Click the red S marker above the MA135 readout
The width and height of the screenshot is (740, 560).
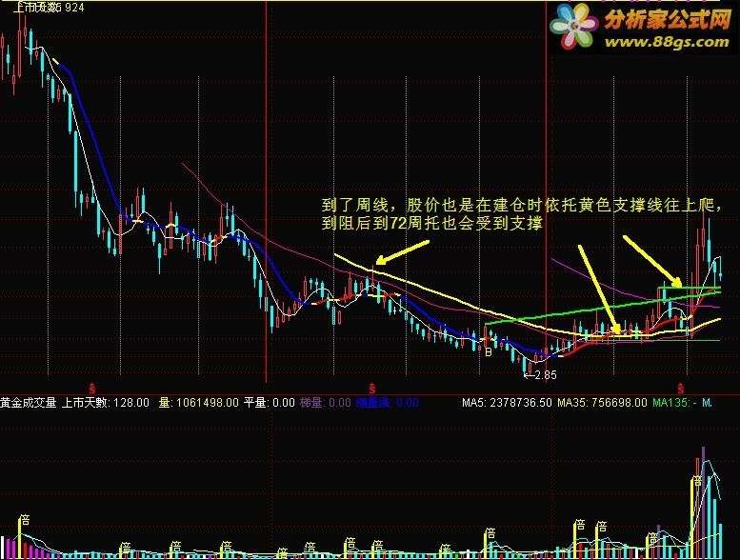tap(681, 389)
